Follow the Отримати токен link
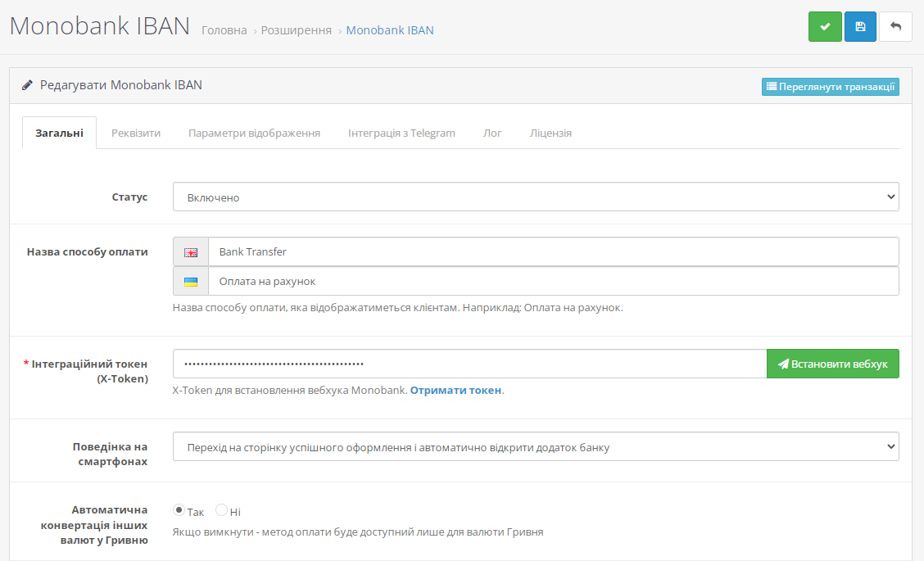The height and width of the screenshot is (561, 924). coord(455,390)
